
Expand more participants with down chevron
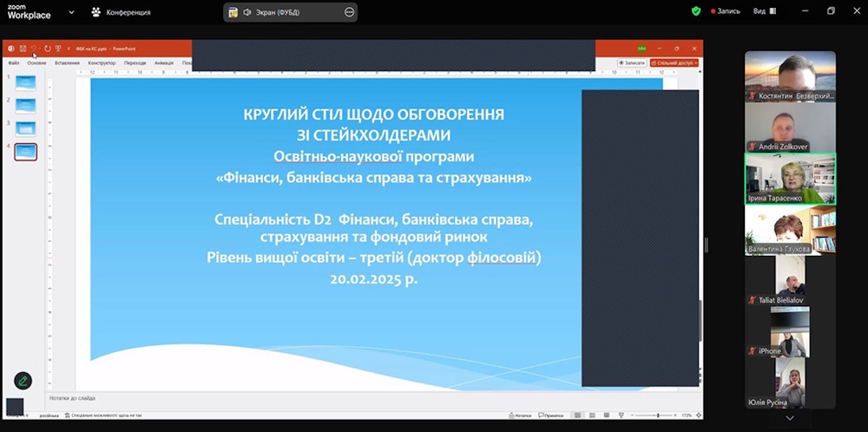coord(790,417)
